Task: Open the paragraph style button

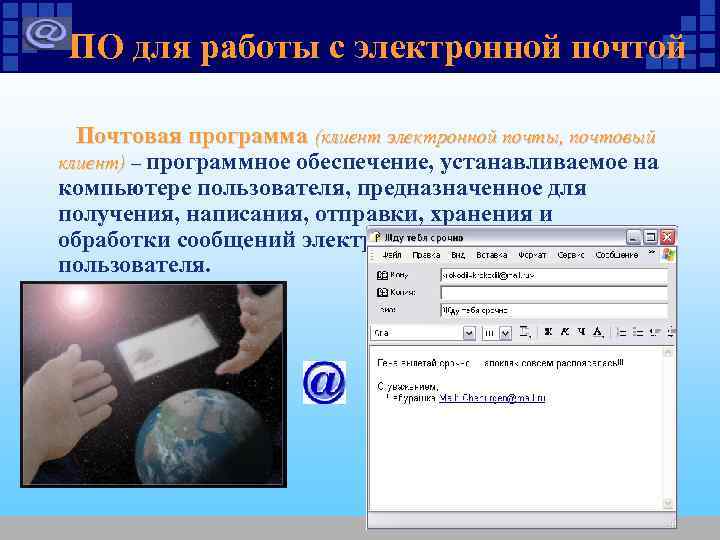Action: [524, 332]
